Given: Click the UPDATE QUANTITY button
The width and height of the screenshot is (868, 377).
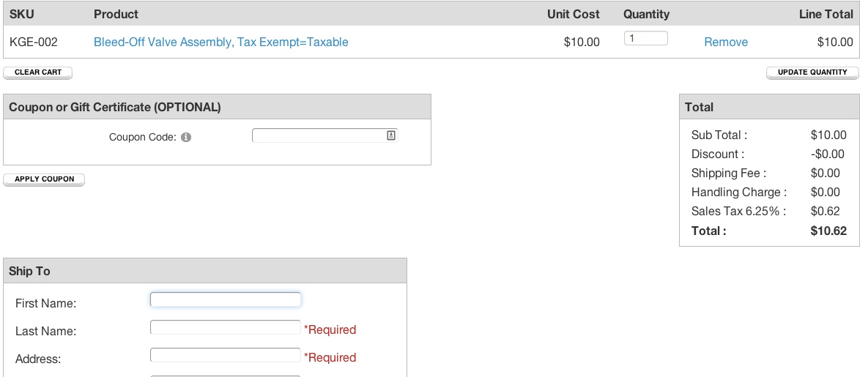Looking at the screenshot, I should click(x=812, y=72).
